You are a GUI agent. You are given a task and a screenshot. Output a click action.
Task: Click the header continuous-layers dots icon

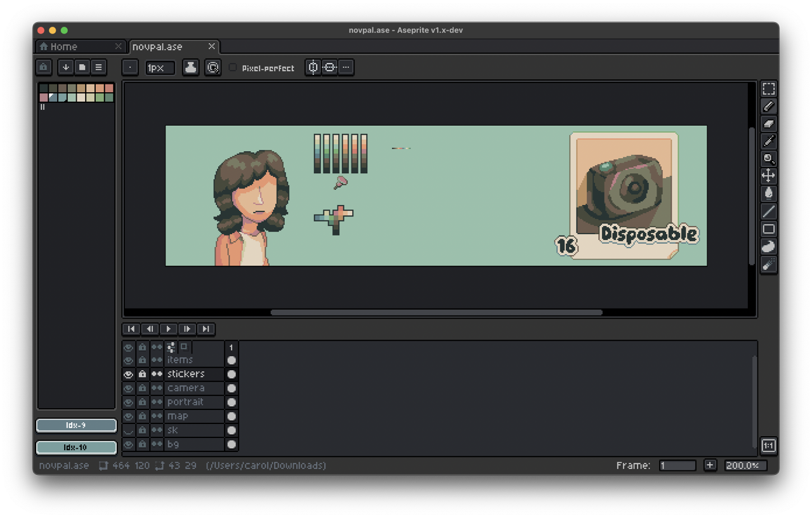click(157, 347)
